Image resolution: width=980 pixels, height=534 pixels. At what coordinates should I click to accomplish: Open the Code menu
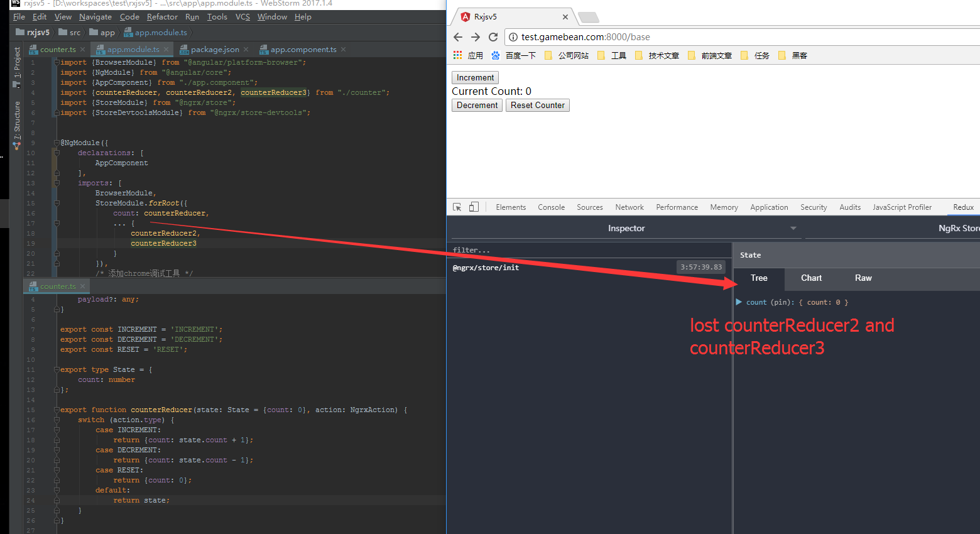pos(129,17)
